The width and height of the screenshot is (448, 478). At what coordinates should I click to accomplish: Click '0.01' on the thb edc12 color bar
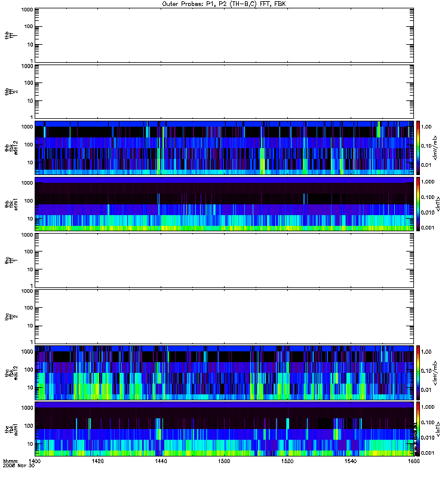[x=426, y=165]
